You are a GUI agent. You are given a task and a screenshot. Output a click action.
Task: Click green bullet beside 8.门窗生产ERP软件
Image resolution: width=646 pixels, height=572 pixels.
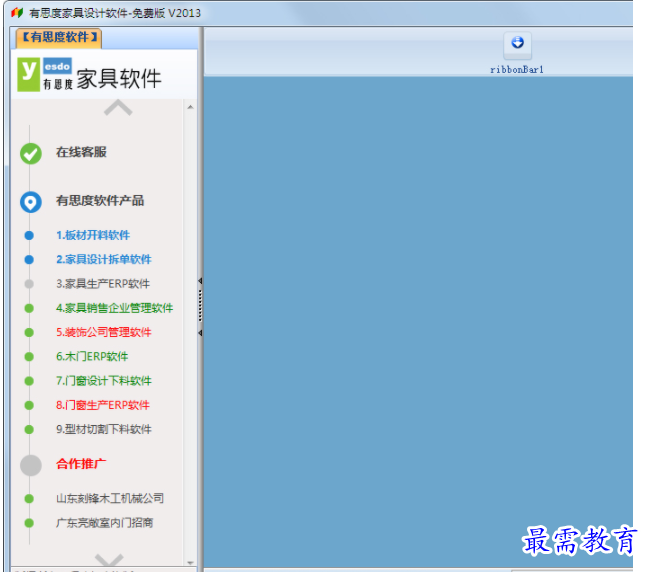[29, 406]
